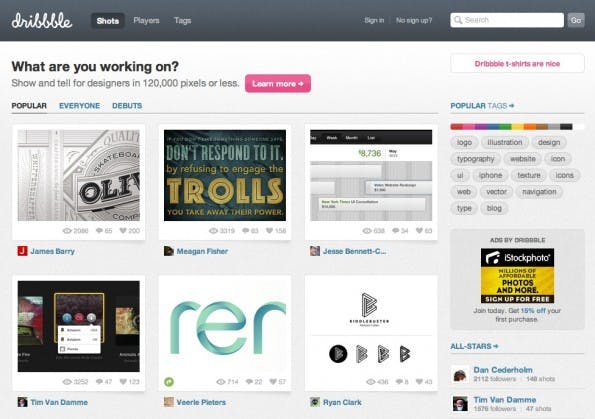The width and height of the screenshot is (595, 419).
Task: Click views eye icon on Ryan Clark shot
Action: pyautogui.click(x=371, y=382)
